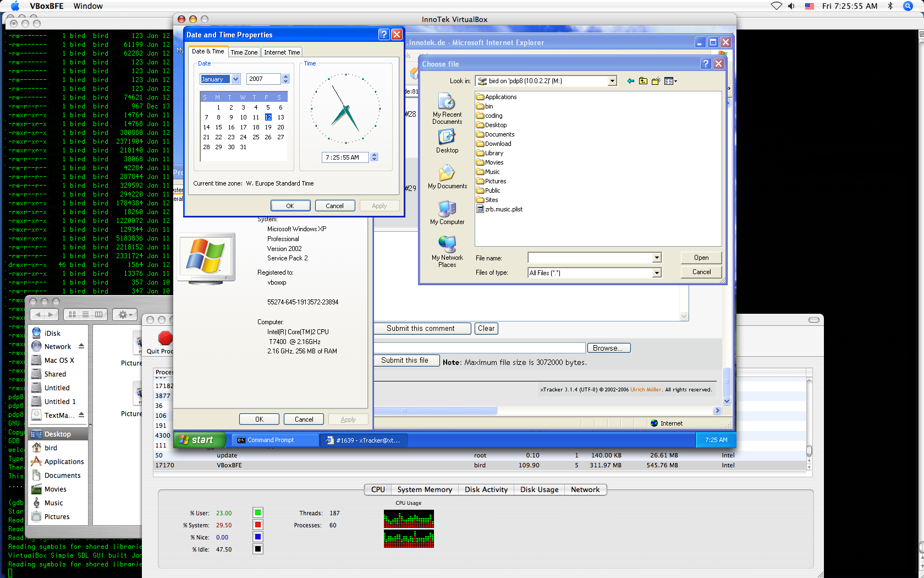
Task: Increase the year with the stepper arrows
Action: [x=285, y=77]
